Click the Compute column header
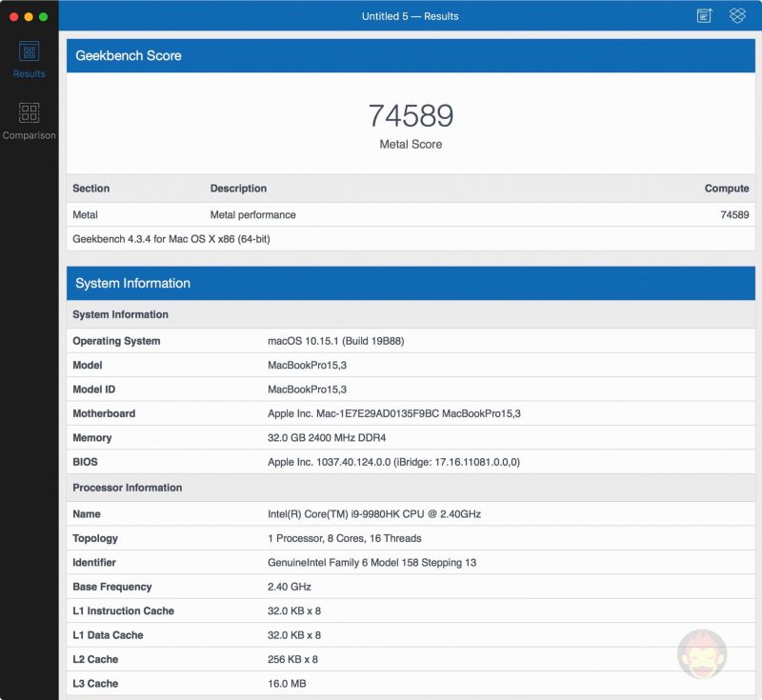 tap(727, 188)
